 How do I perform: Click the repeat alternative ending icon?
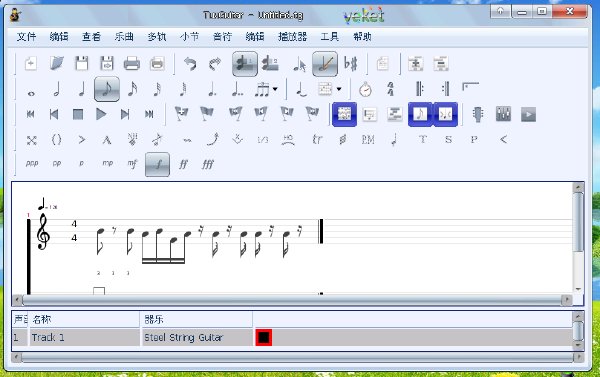pos(470,87)
